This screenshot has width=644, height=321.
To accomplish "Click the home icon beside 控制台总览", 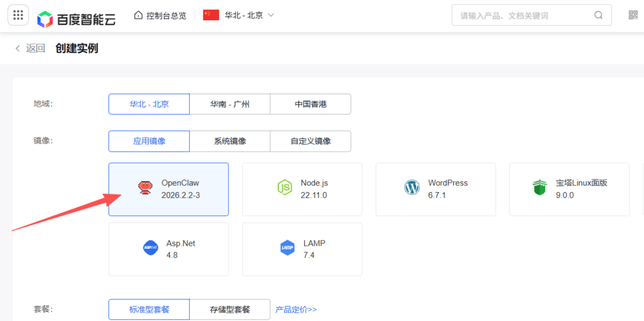I will click(138, 15).
